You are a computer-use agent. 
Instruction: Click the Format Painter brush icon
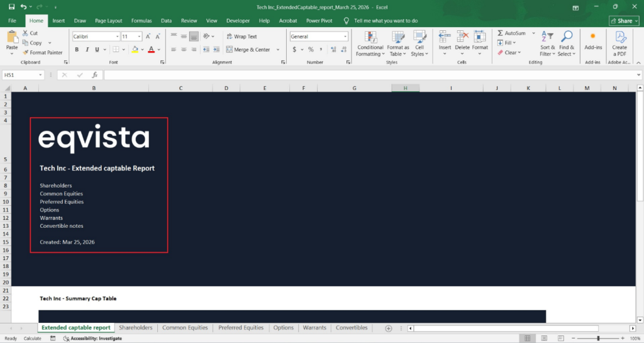pyautogui.click(x=25, y=53)
